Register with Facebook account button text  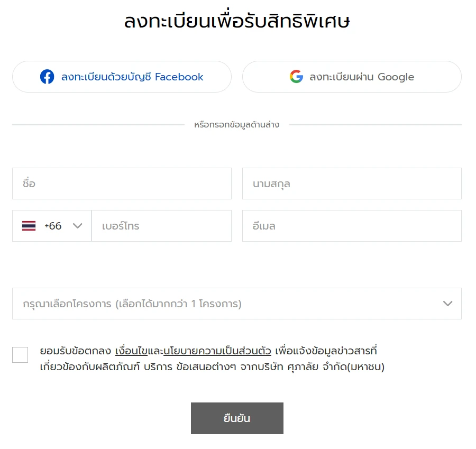pyautogui.click(x=132, y=77)
